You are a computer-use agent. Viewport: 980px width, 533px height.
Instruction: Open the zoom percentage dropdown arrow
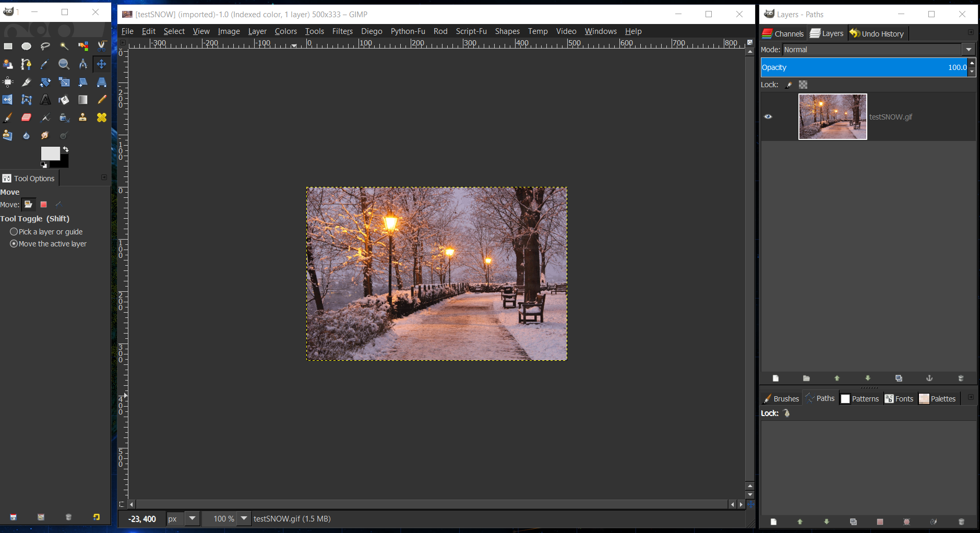pos(244,518)
